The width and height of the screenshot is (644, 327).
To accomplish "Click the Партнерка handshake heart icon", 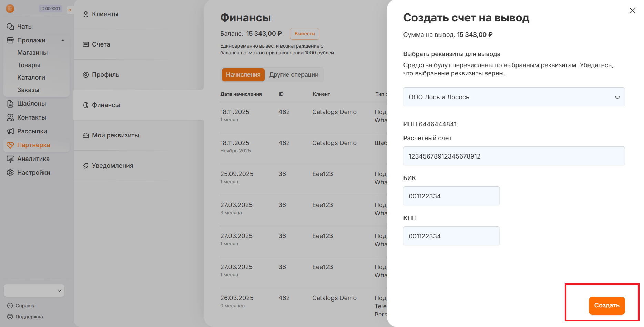I will coord(10,145).
